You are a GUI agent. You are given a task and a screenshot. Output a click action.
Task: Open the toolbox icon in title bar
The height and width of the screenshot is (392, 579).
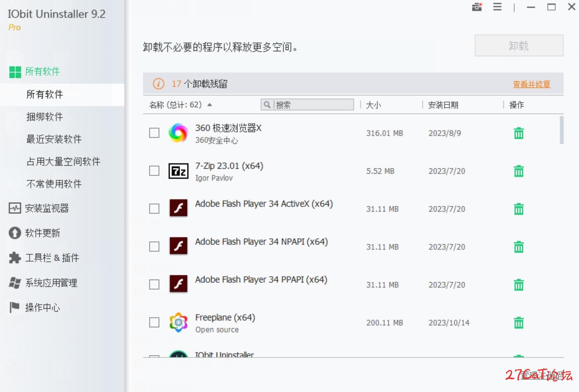[477, 7]
